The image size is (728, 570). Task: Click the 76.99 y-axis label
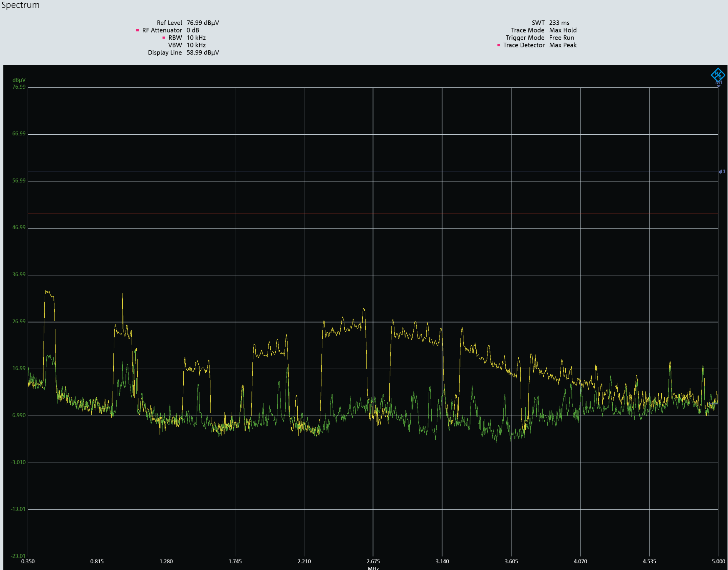[x=19, y=87]
